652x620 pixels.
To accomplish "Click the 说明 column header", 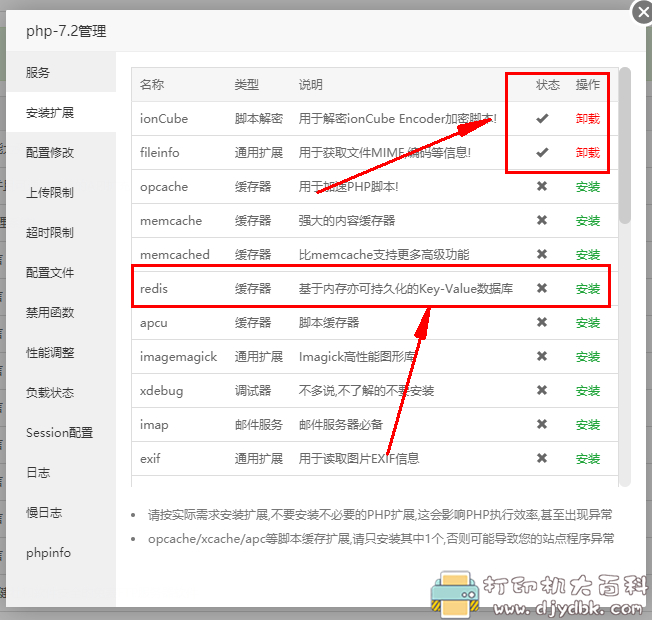I will tap(311, 84).
